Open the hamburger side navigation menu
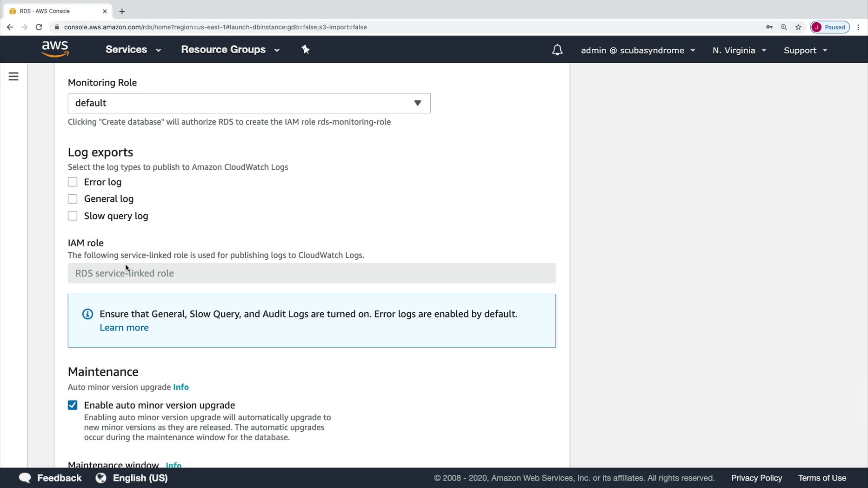Image resolution: width=868 pixels, height=488 pixels. [13, 76]
